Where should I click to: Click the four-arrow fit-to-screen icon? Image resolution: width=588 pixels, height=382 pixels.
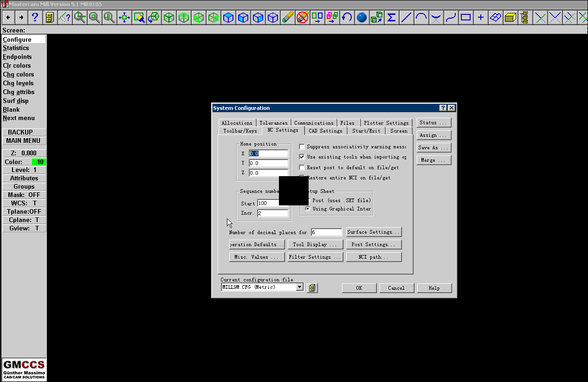pos(124,18)
